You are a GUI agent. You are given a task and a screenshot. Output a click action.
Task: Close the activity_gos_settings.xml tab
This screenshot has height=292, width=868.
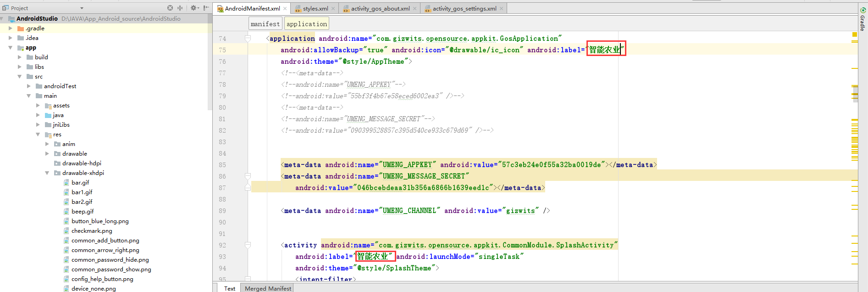click(501, 8)
